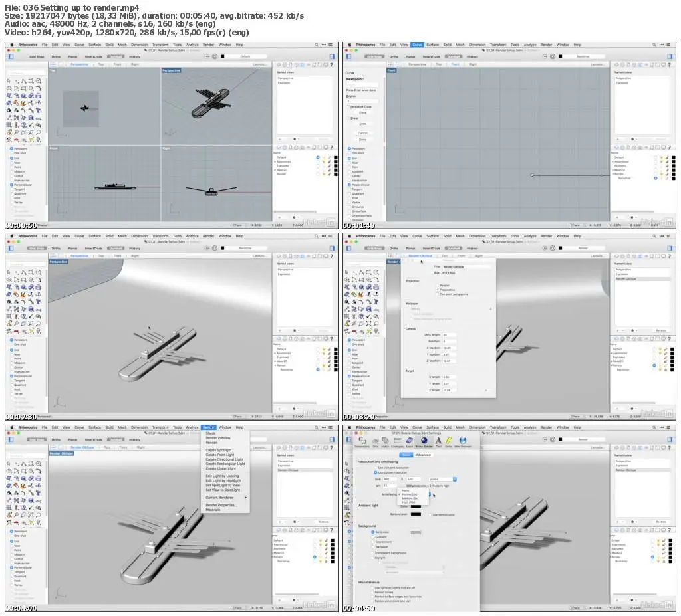Click History button in 00:00:50 frame
The width and height of the screenshot is (681, 616).
pyautogui.click(x=134, y=57)
